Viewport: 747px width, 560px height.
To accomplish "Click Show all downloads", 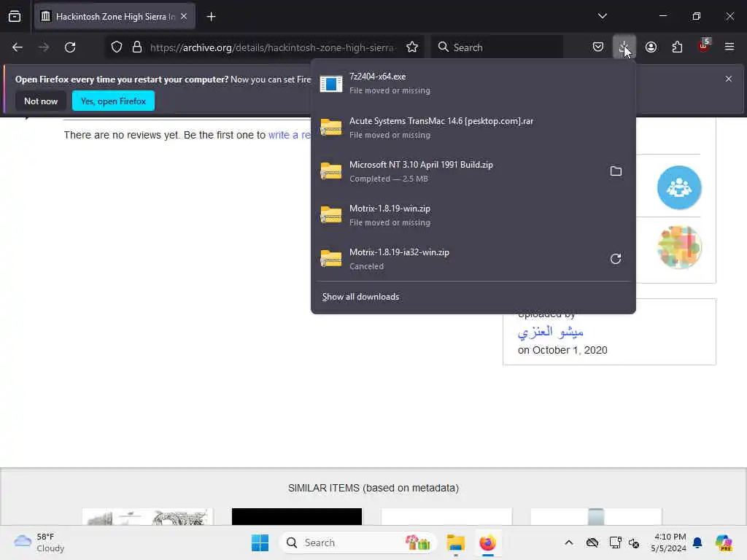I will (x=360, y=297).
